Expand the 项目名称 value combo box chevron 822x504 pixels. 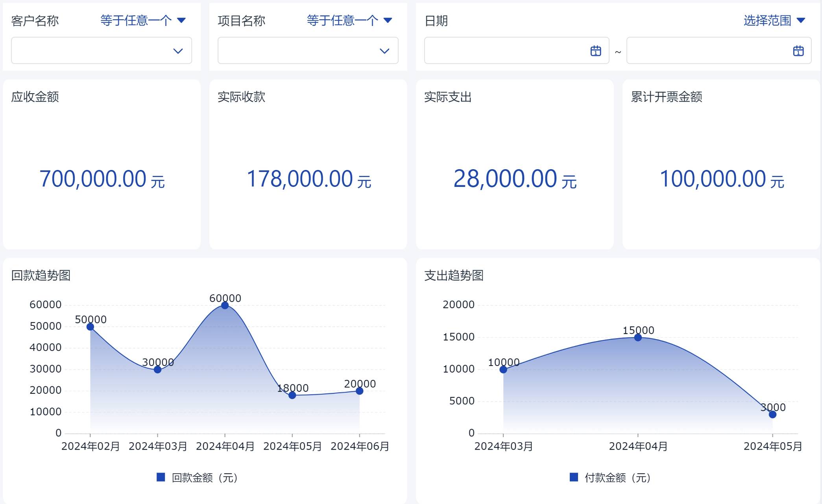[x=384, y=51]
